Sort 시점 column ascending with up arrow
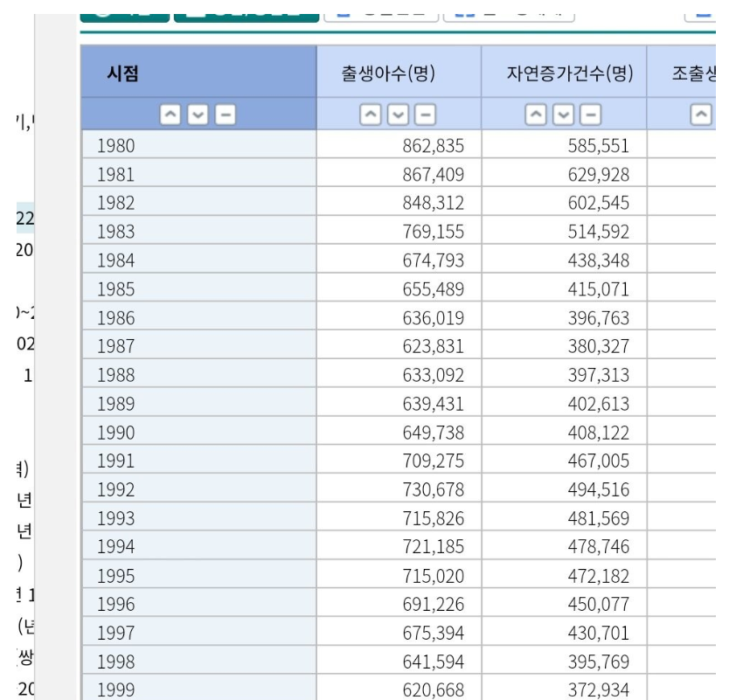Viewport: 736px width, 700px height. 170,114
